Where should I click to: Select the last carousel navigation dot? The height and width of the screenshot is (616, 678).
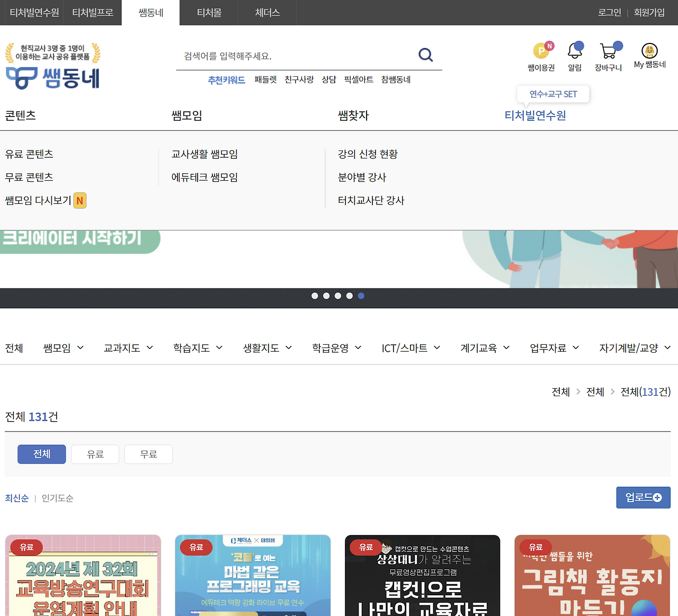click(361, 296)
